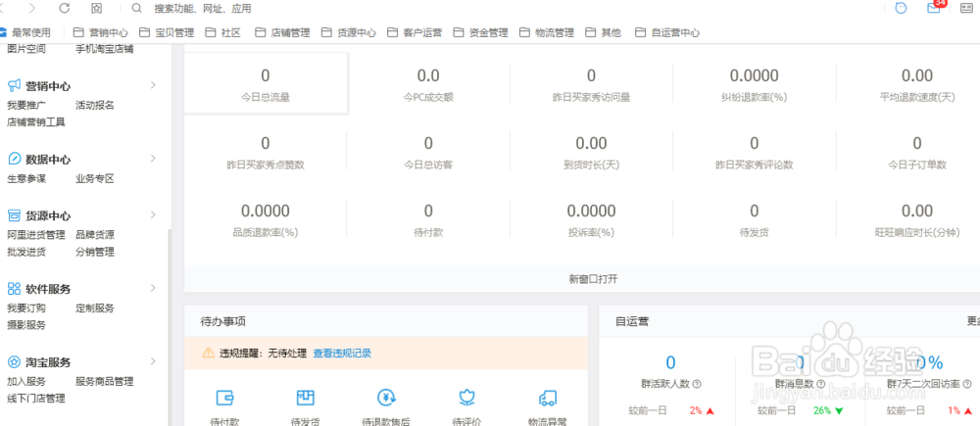The width and height of the screenshot is (980, 426).
Task: Open 品牌货源 link
Action: point(95,235)
